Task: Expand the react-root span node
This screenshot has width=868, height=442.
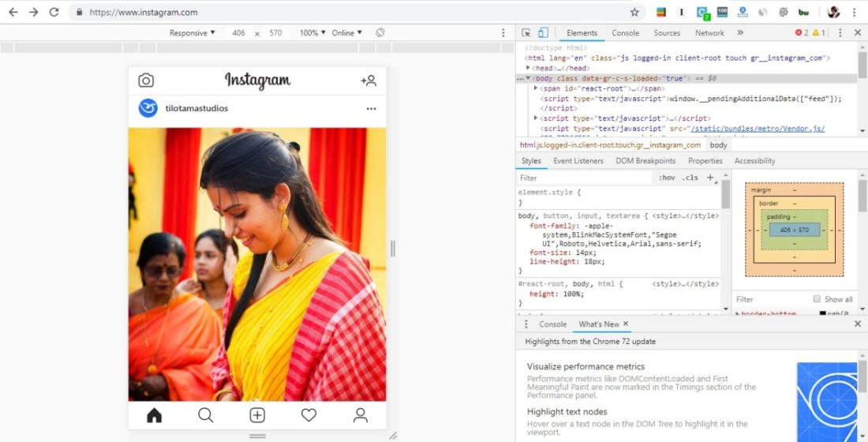Action: click(536, 88)
